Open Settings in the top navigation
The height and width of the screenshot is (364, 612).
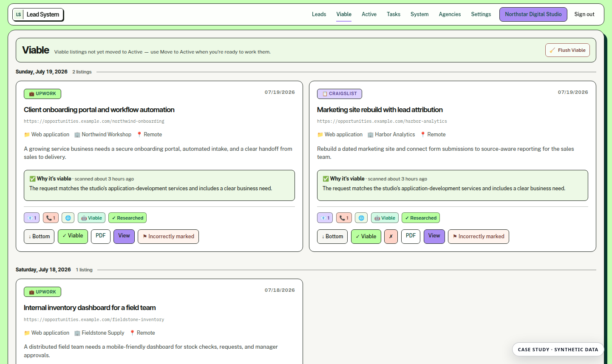[481, 14]
